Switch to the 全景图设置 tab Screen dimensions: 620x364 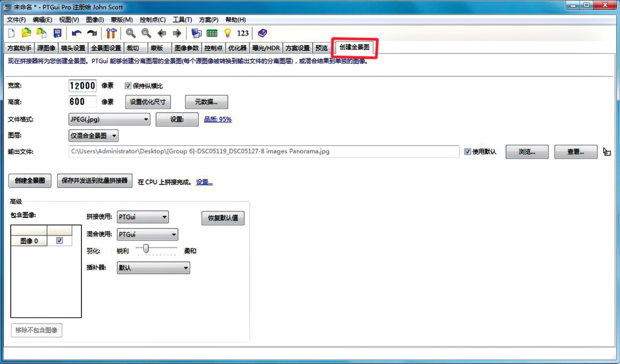[x=106, y=48]
